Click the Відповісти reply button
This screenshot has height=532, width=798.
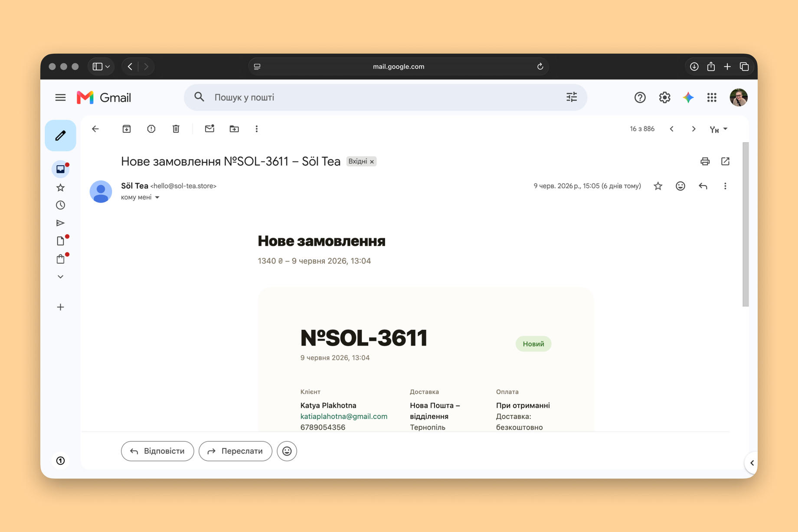[157, 451]
